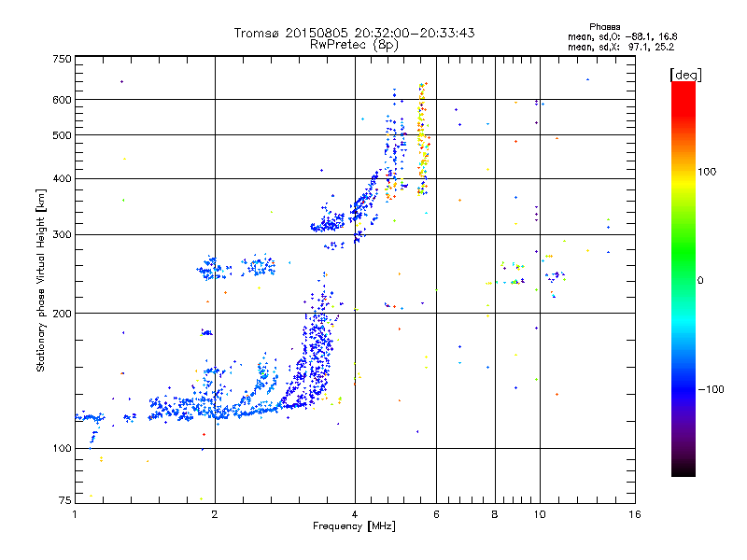The width and height of the screenshot is (747, 560).
Task: Click the 'Stationary phase Virtual Height [km]' label
Action: point(41,280)
